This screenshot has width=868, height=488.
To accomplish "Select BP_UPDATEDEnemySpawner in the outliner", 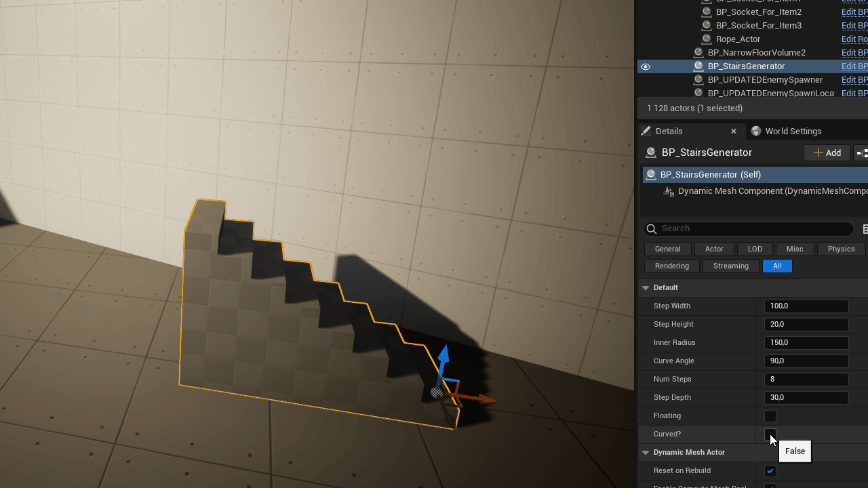I will coord(766,80).
